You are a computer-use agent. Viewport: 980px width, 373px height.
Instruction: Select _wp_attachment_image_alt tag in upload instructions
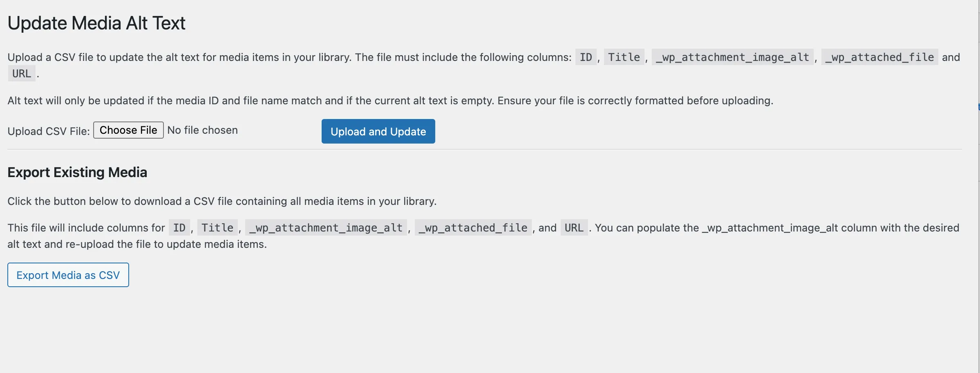point(732,57)
